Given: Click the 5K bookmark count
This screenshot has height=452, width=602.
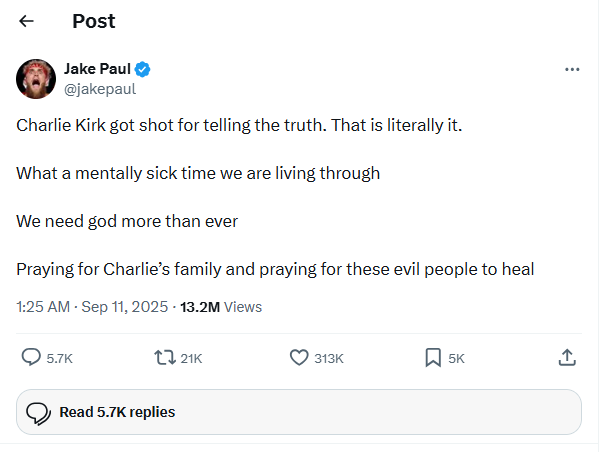Looking at the screenshot, I should [x=457, y=358].
